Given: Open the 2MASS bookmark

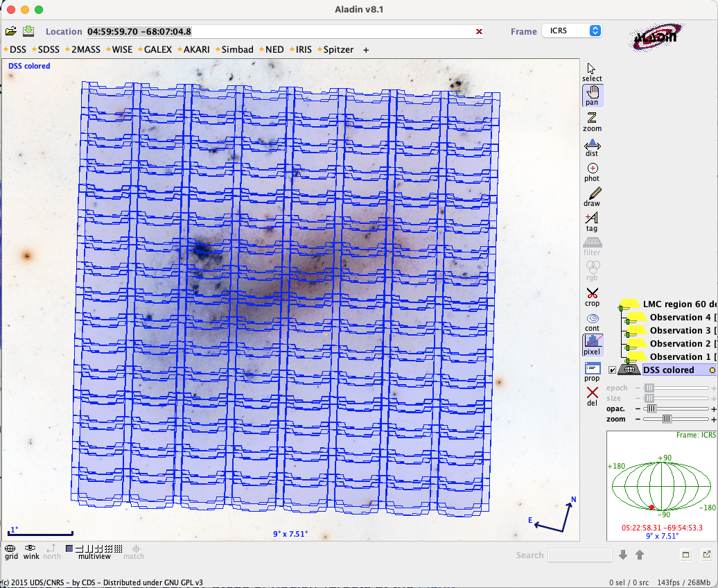Looking at the screenshot, I should tap(85, 50).
